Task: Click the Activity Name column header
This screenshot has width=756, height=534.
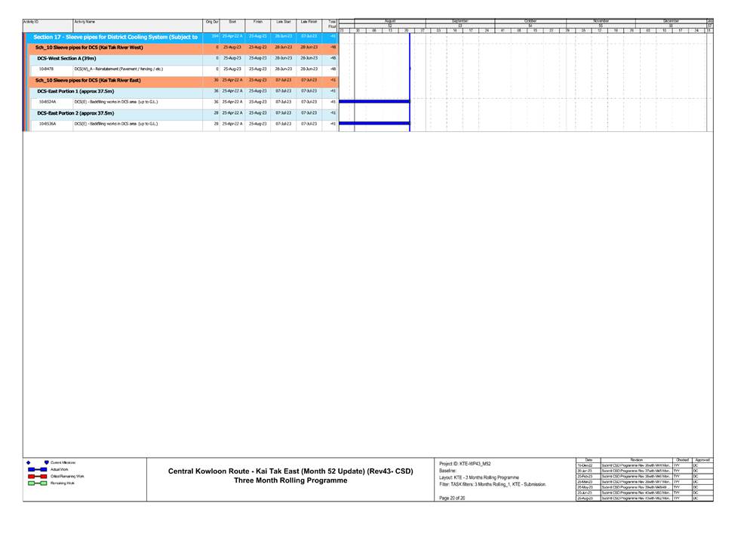Action: (x=137, y=23)
